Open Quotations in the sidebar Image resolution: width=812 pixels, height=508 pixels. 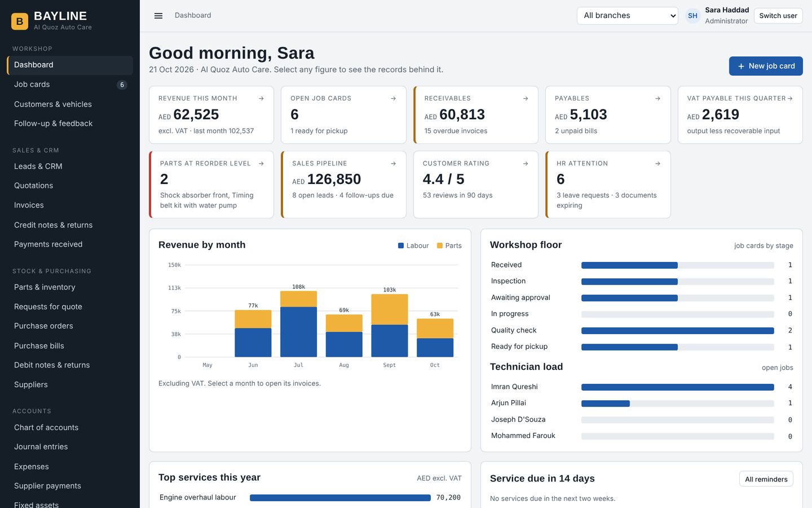[70, 186]
